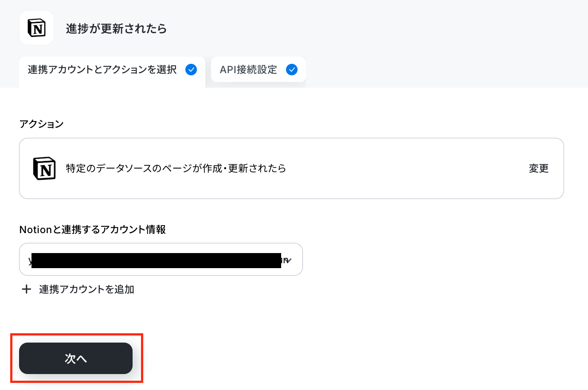Click the 次へ button
This screenshot has width=588, height=390.
click(76, 359)
